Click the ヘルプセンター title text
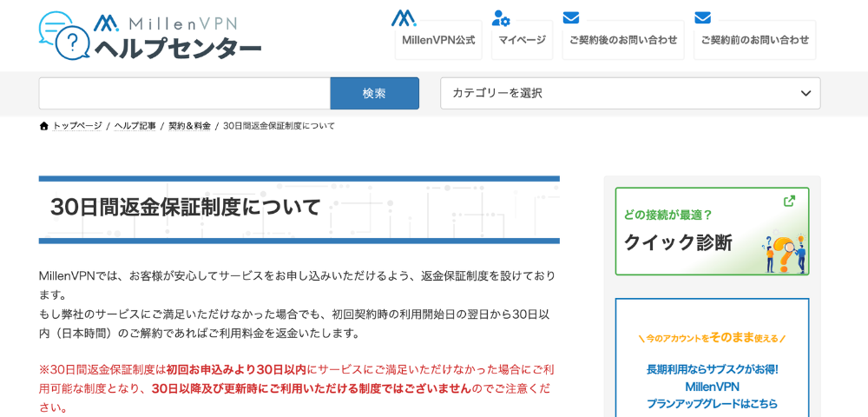The width and height of the screenshot is (868, 417). [178, 48]
